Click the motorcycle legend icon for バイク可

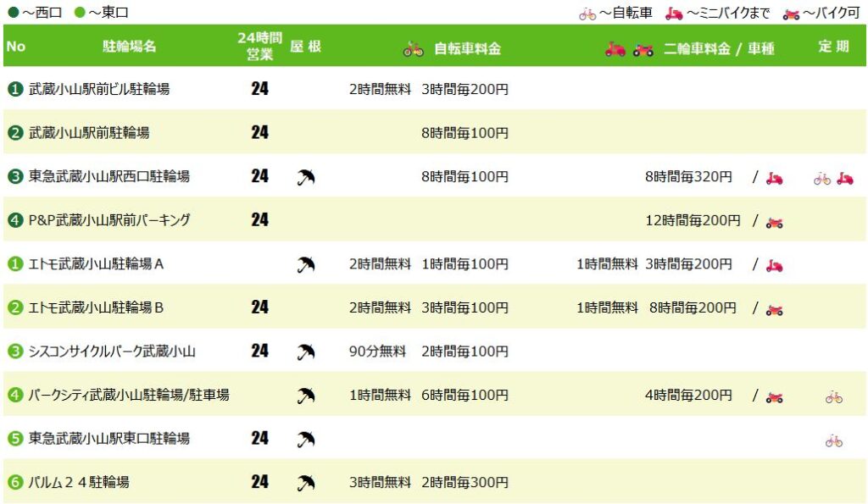pos(791,14)
